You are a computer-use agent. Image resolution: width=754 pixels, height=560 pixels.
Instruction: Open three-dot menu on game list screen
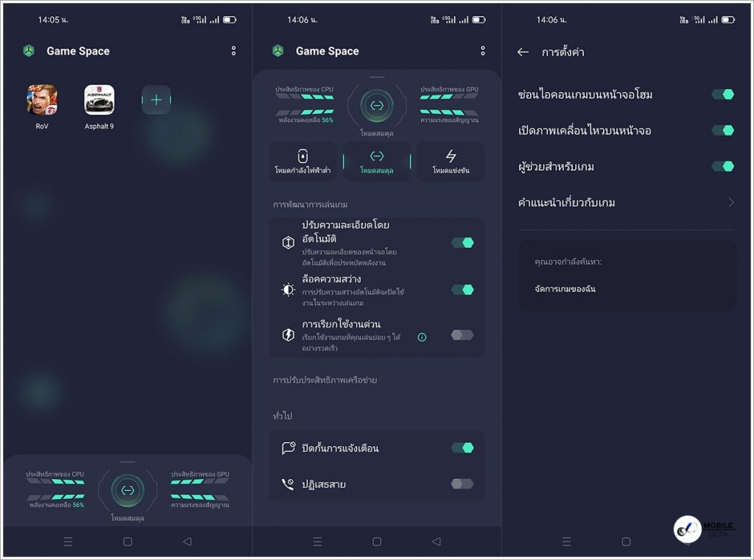(x=233, y=51)
